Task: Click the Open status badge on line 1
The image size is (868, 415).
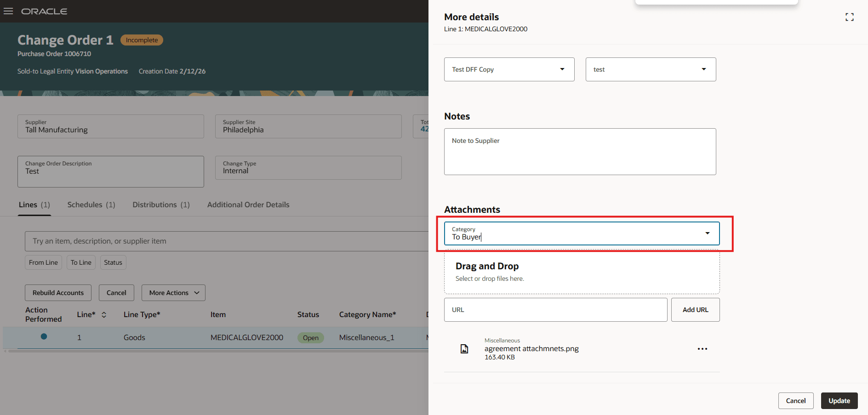Action: click(310, 337)
